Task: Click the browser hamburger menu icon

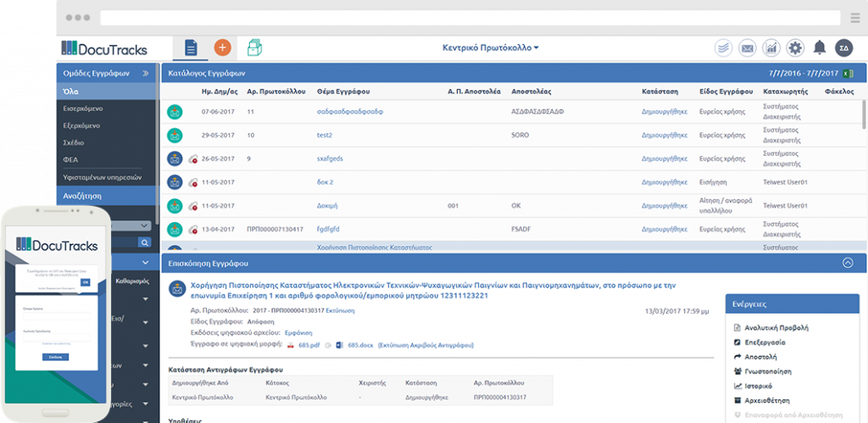Action: pyautogui.click(x=854, y=18)
